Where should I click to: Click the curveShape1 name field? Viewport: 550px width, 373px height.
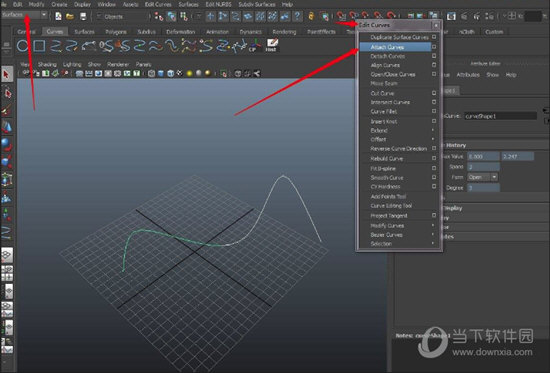[x=501, y=116]
